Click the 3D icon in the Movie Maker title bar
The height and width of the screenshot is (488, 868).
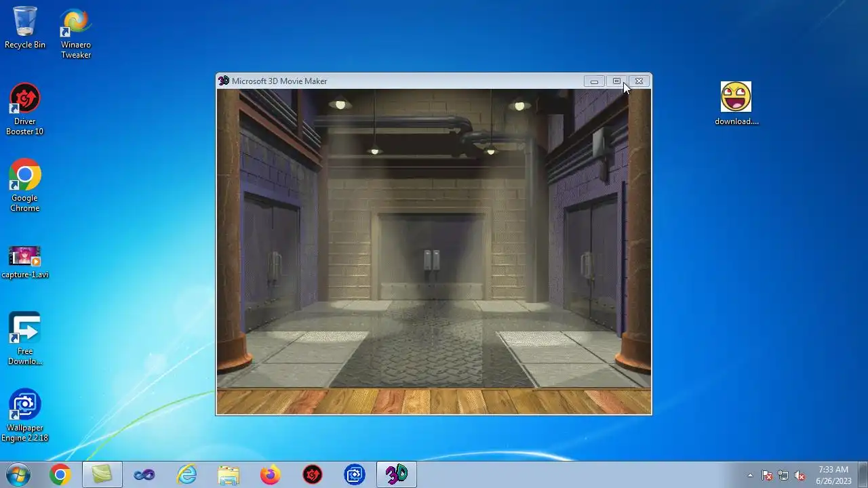click(x=224, y=81)
